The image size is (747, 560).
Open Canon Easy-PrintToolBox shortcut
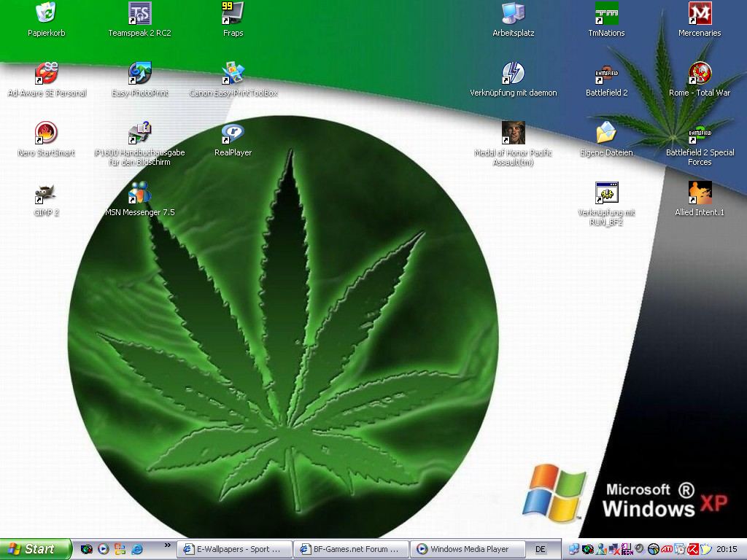233,80
